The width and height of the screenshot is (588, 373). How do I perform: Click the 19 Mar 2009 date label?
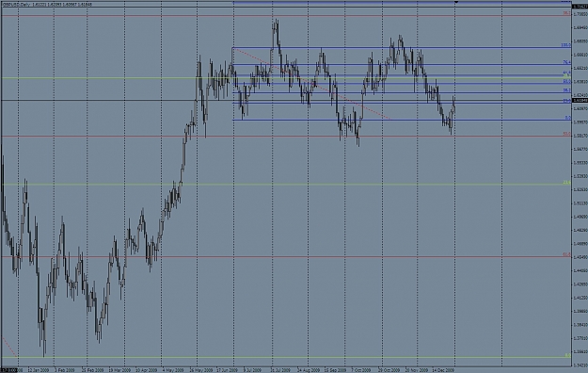tap(119, 370)
